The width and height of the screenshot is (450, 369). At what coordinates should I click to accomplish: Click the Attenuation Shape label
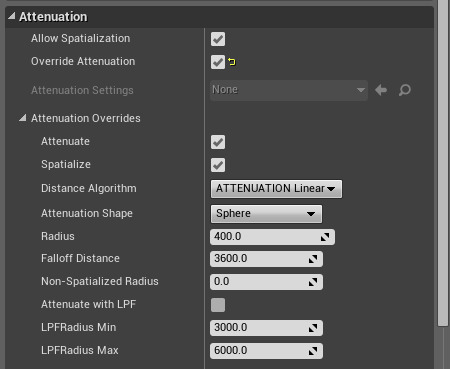87,213
